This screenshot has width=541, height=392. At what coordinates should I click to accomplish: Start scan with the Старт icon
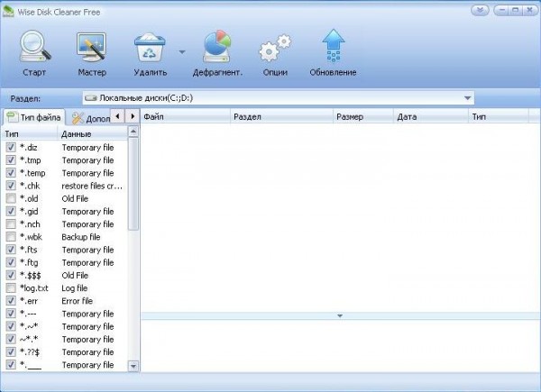coord(34,47)
